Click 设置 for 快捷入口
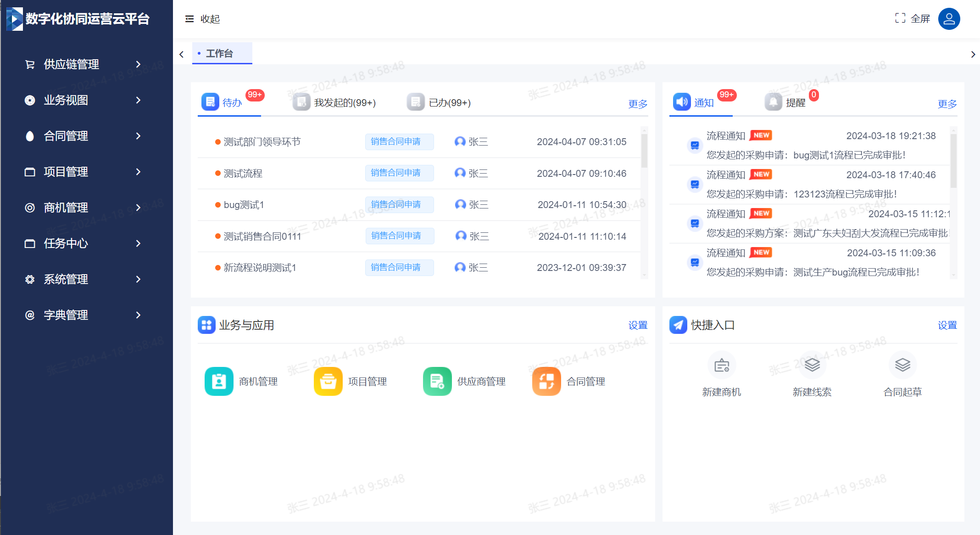 pyautogui.click(x=947, y=325)
